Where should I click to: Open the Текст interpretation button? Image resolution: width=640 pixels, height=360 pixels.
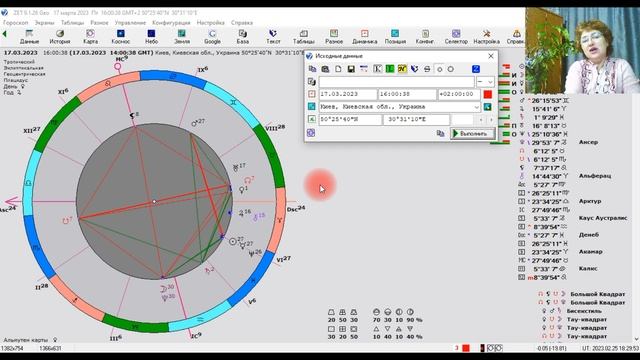(x=273, y=36)
